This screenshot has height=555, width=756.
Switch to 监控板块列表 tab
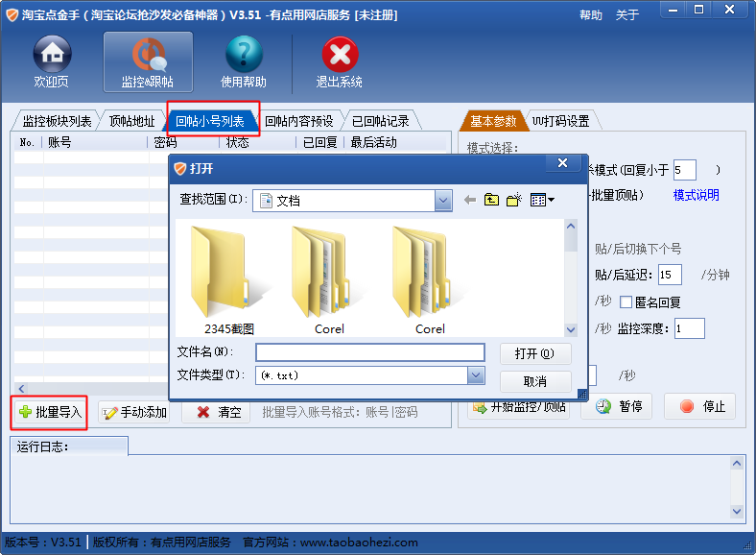click(x=57, y=121)
